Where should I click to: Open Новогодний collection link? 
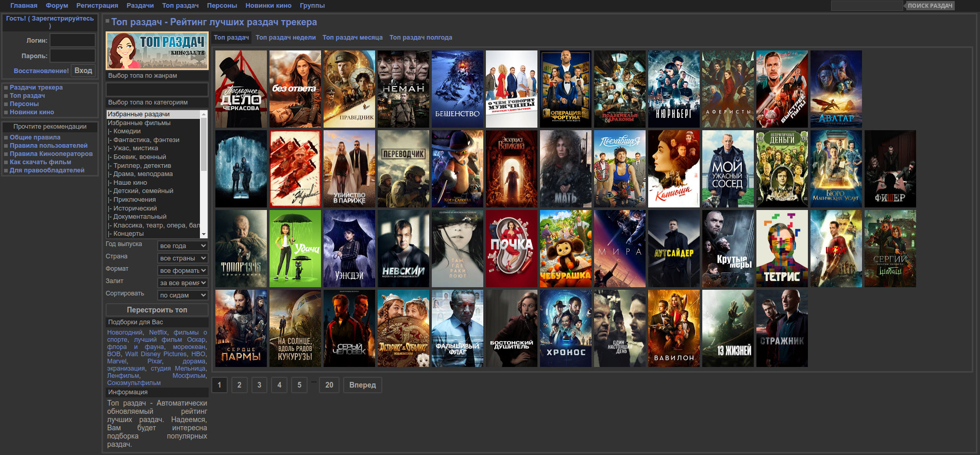[125, 332]
